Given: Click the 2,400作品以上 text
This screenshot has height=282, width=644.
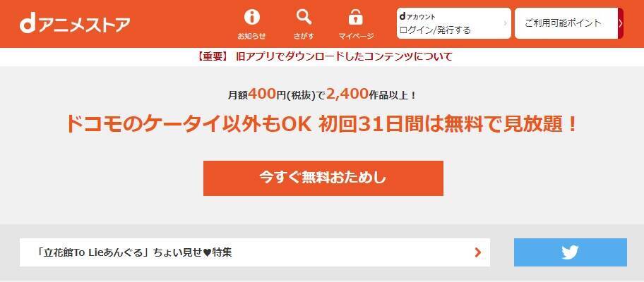Looking at the screenshot, I should pos(371,94).
